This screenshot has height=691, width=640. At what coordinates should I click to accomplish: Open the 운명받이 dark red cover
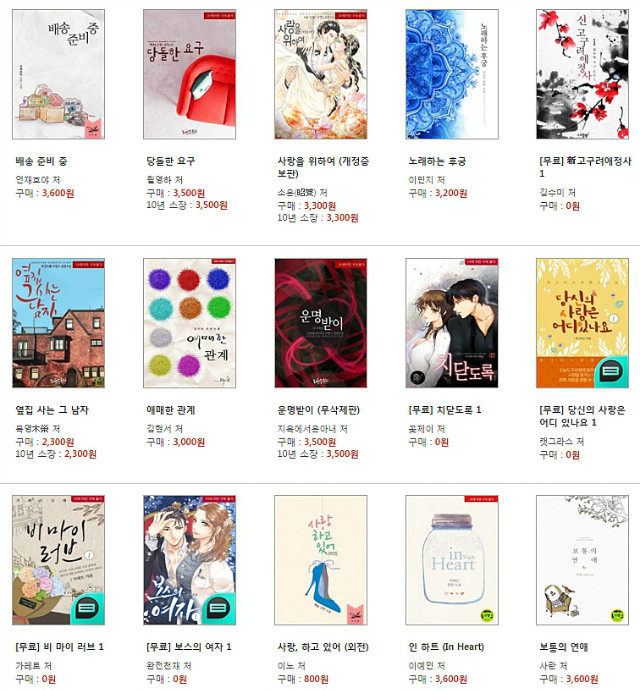[320, 323]
